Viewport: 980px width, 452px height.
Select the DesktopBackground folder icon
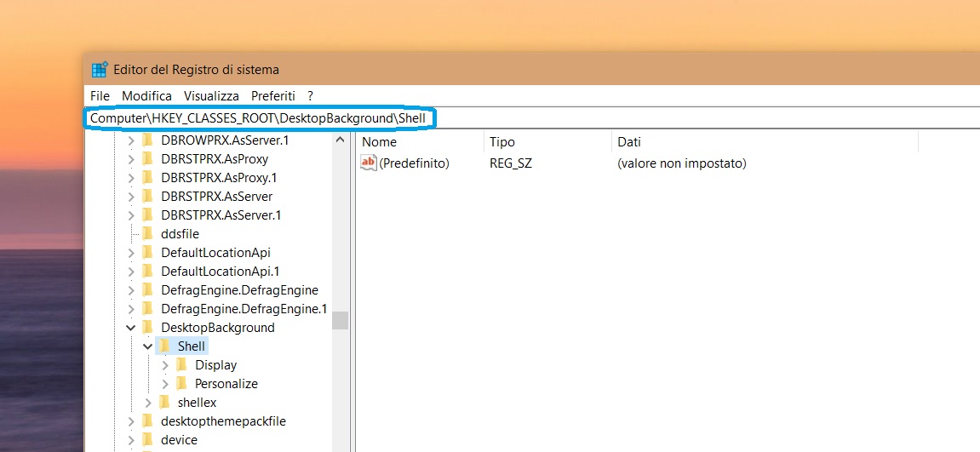[147, 327]
